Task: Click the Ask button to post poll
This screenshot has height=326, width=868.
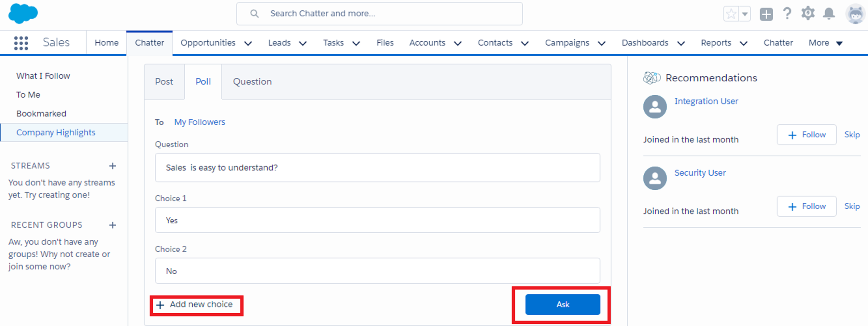Action: coord(563,304)
